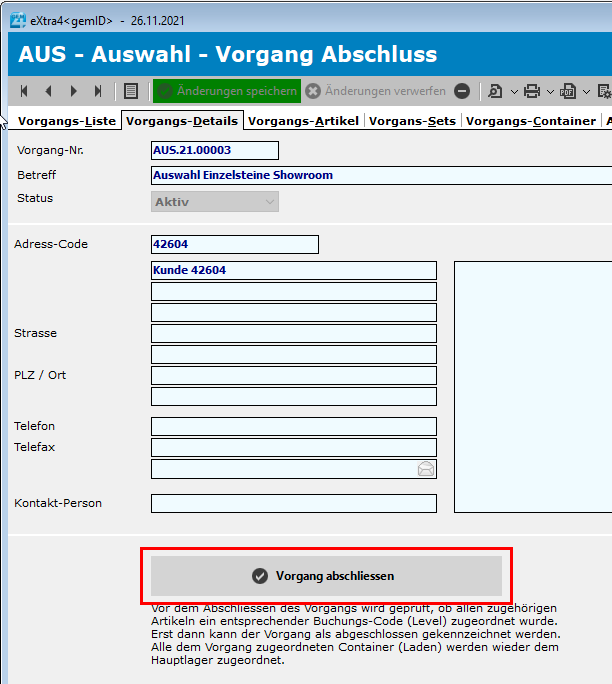Click the empty field directly above Strasse
The image size is (612, 684).
tap(294, 312)
